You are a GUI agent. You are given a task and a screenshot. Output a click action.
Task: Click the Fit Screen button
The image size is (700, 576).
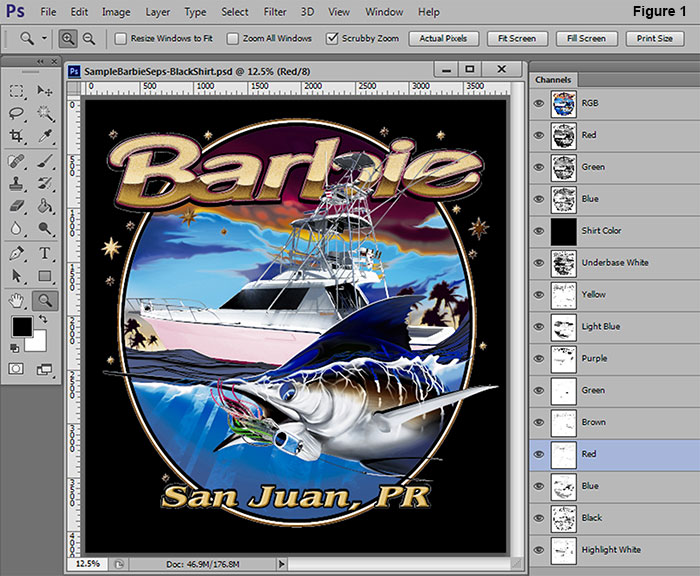tap(517, 39)
